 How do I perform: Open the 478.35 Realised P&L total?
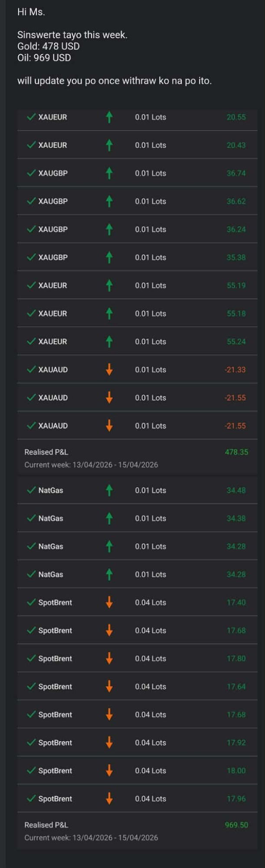point(236,452)
